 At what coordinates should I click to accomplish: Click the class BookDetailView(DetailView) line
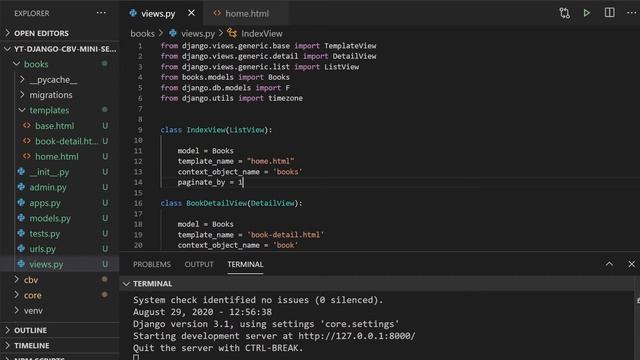pyautogui.click(x=231, y=203)
